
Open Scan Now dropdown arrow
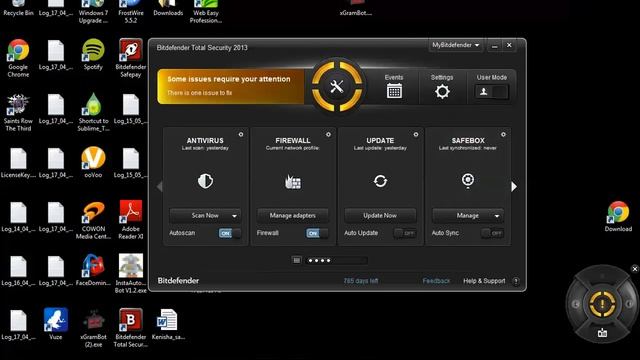[234, 216]
